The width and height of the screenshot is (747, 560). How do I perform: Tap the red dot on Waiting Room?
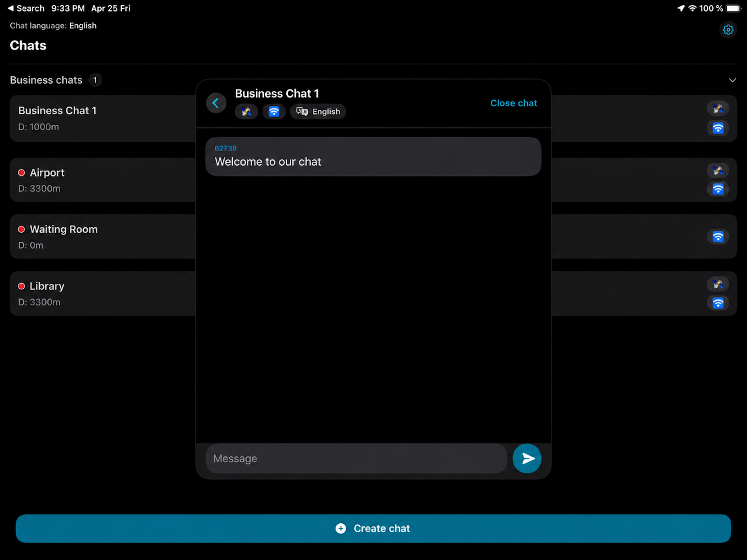click(x=21, y=230)
